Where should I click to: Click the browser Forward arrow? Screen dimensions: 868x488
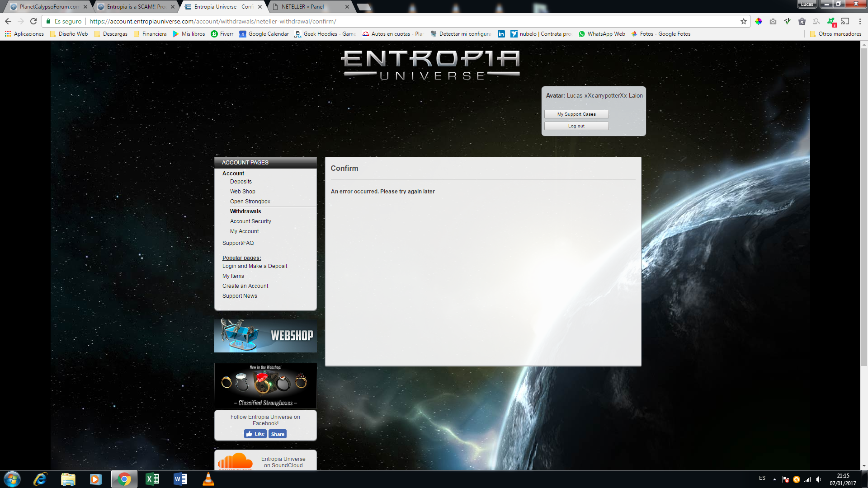21,21
